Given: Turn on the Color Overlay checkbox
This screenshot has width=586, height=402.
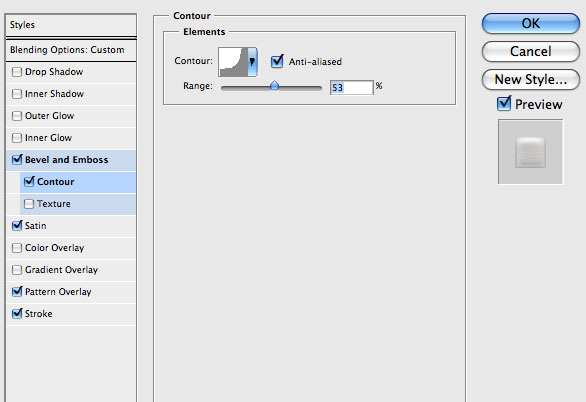Looking at the screenshot, I should click(x=17, y=248).
